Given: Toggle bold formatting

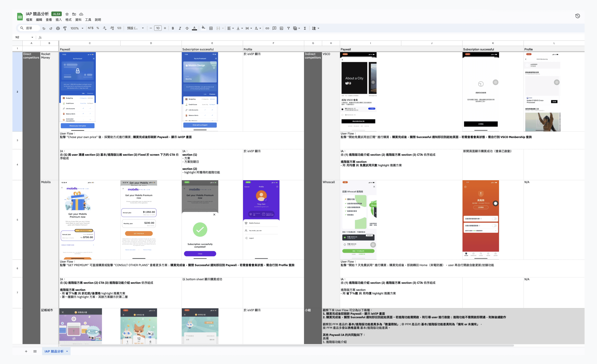Looking at the screenshot, I should click(173, 28).
